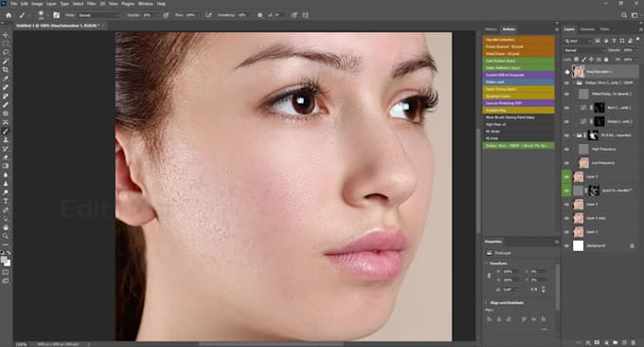Lock all attributes of the layer
This screenshot has width=644, height=347.
606,60
